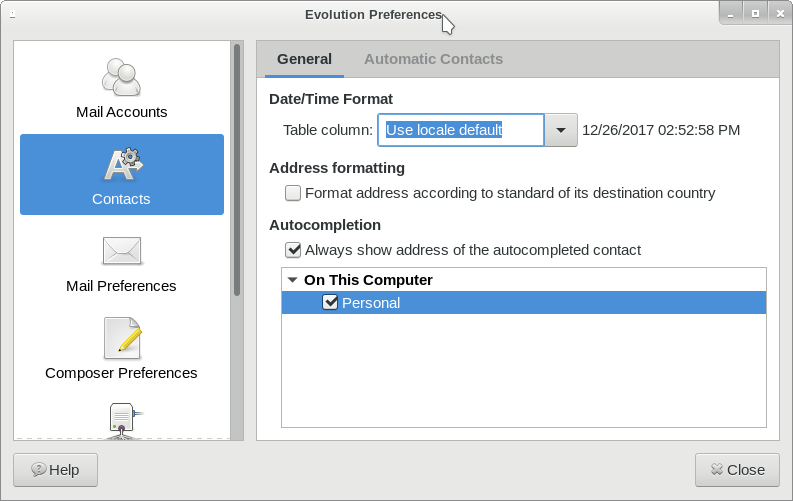This screenshot has width=793, height=501.
Task: Click the sidebar vertical scrollbar
Action: (x=237, y=170)
